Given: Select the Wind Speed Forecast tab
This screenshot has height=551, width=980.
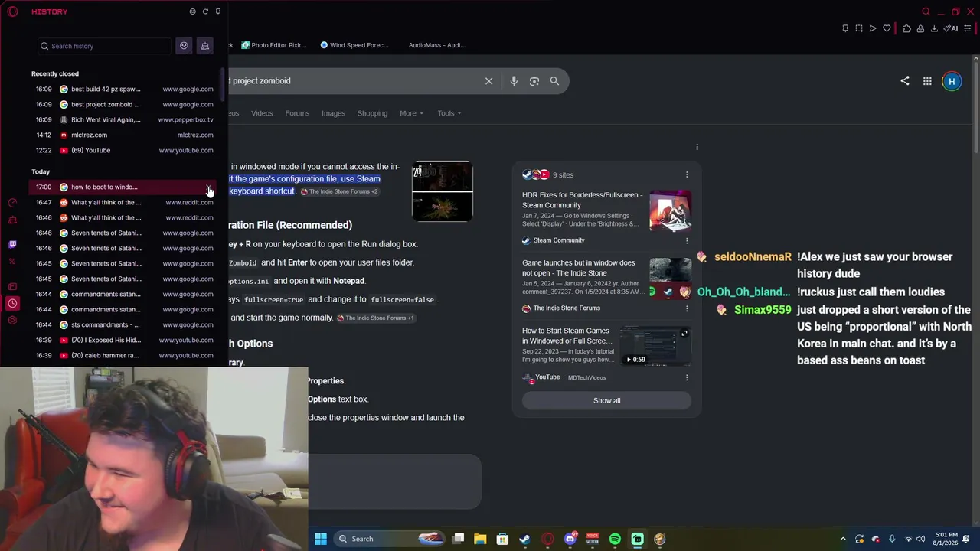Looking at the screenshot, I should point(354,45).
